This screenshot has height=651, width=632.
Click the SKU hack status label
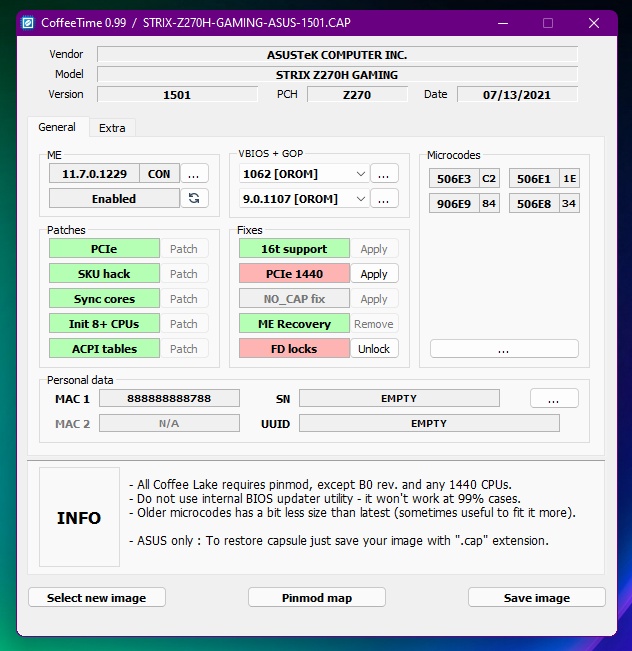coord(104,274)
